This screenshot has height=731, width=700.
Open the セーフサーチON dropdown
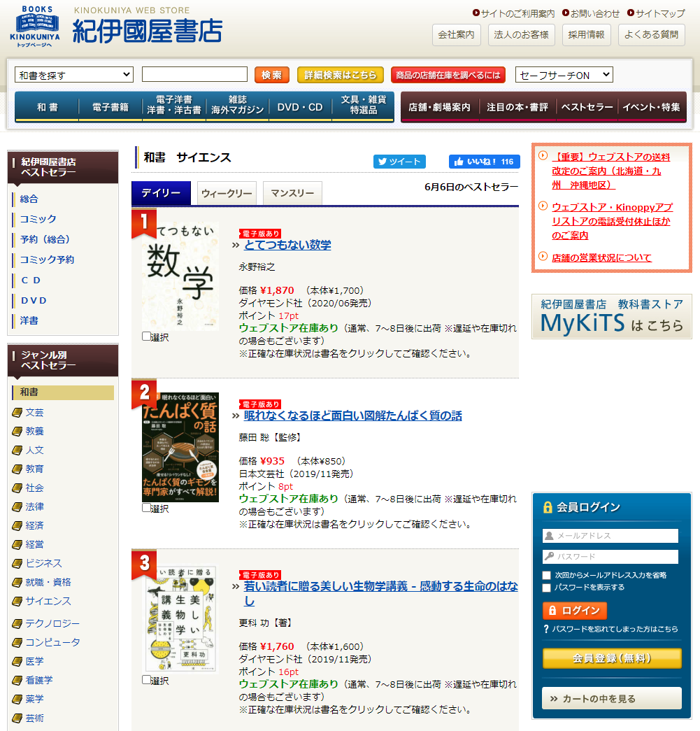[x=564, y=75]
